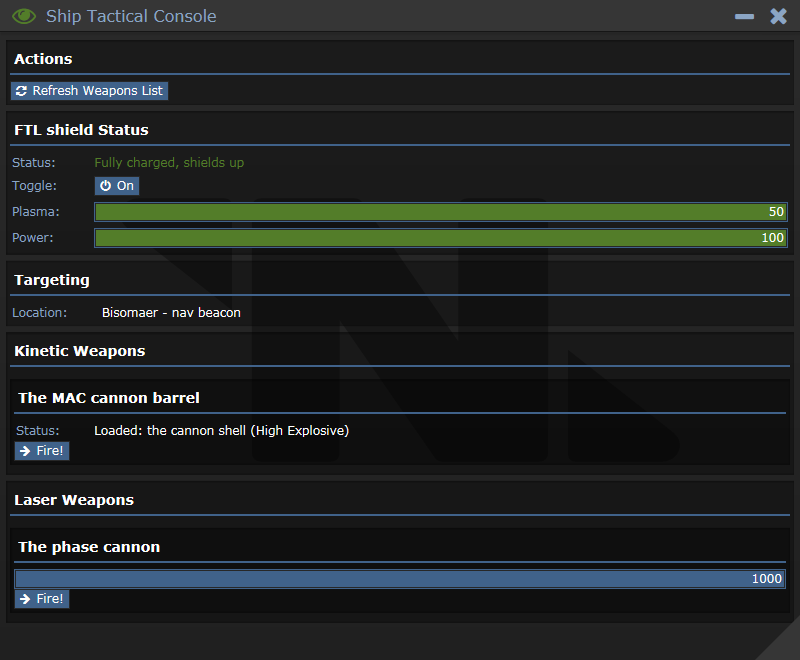Minimize the Ship Tactical Console window
Viewport: 800px width, 660px height.
click(x=744, y=16)
